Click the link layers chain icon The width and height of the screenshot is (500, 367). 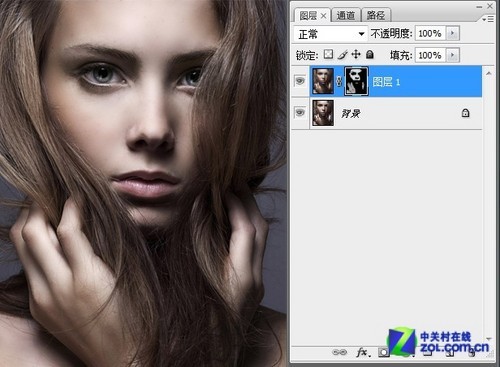pos(339,352)
